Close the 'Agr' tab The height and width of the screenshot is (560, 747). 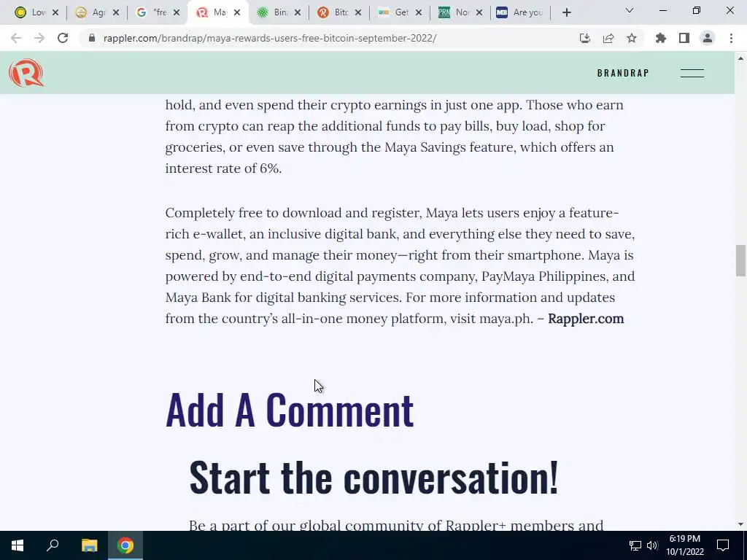116,12
